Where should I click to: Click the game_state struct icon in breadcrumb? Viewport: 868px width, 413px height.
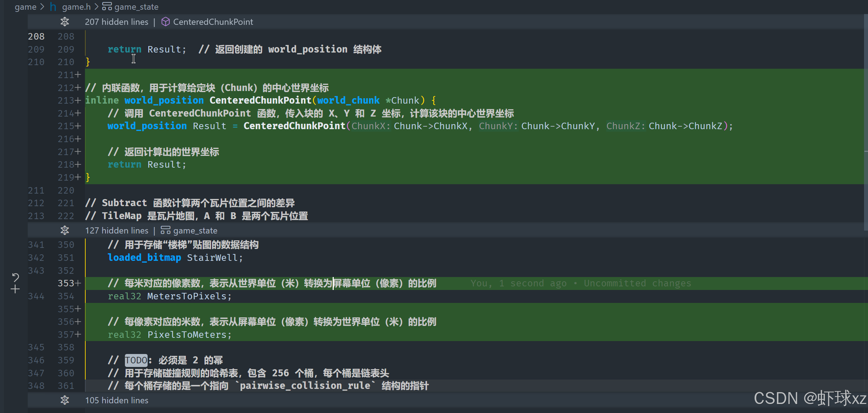pos(107,6)
